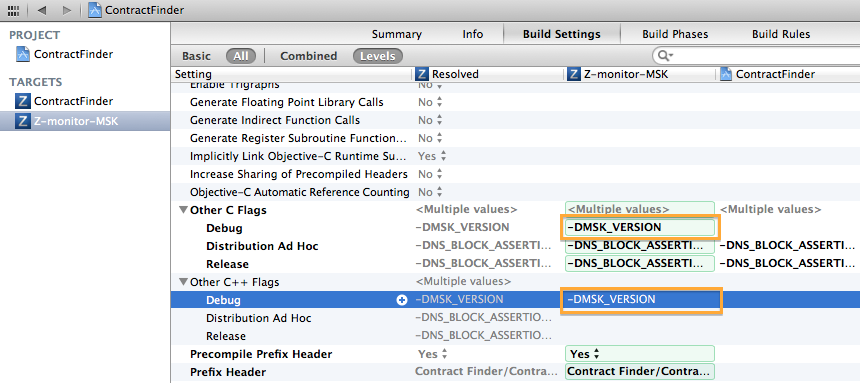This screenshot has width=860, height=383.
Task: Toggle the Levels view pill
Action: [378, 56]
